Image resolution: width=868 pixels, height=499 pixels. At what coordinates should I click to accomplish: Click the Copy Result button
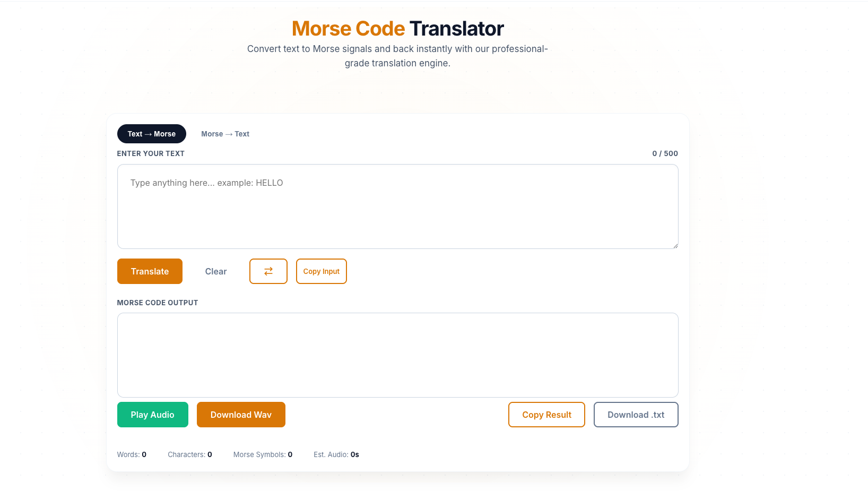tap(546, 415)
